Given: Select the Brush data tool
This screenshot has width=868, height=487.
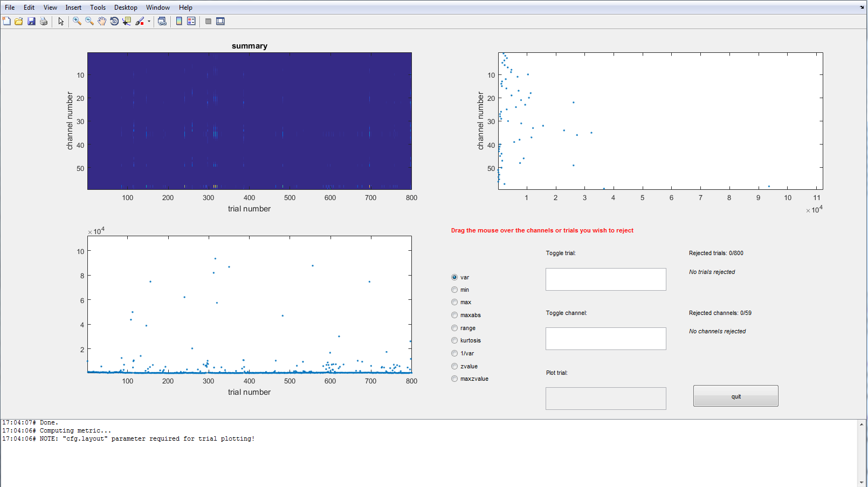Looking at the screenshot, I should [140, 21].
